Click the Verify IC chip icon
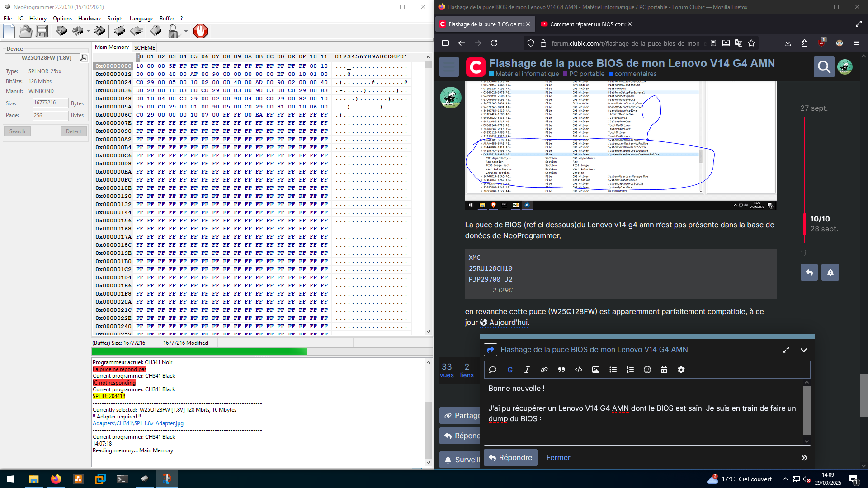The image size is (868, 488). click(x=119, y=31)
